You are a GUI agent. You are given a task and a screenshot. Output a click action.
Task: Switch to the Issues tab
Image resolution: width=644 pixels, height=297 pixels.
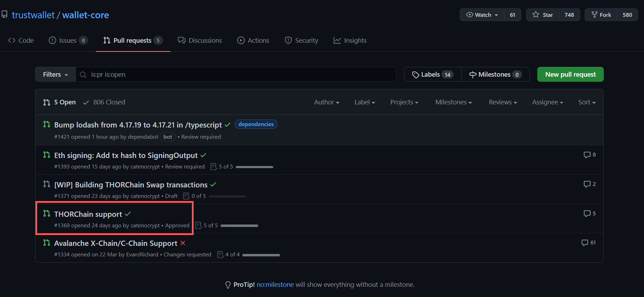pyautogui.click(x=68, y=40)
